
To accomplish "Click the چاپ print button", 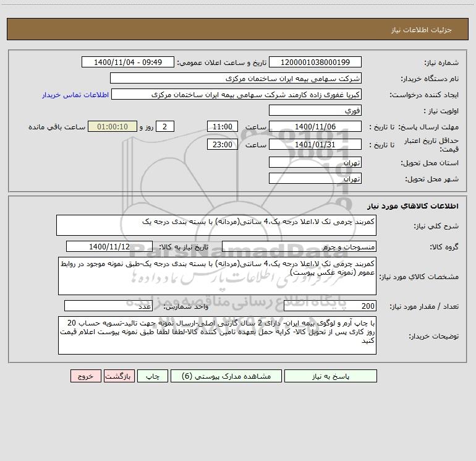I will point(153,376).
